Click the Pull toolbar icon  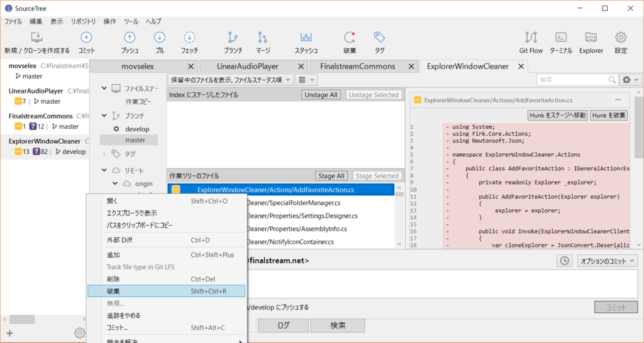[159, 38]
